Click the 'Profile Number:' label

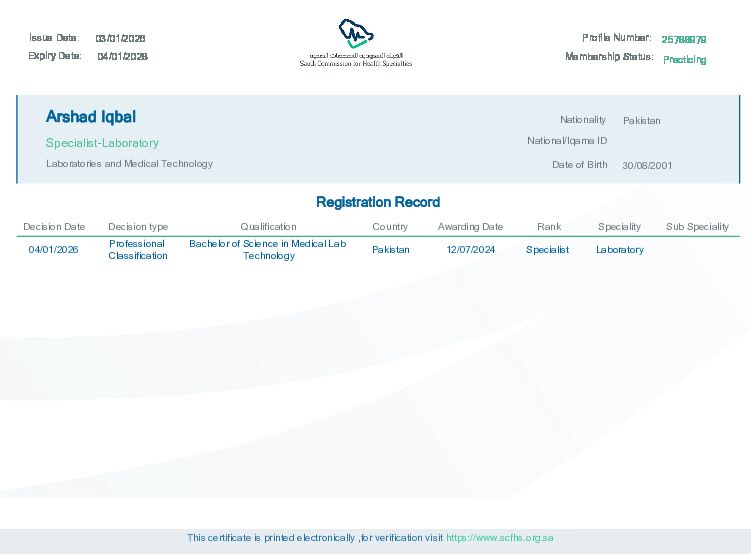[617, 38]
